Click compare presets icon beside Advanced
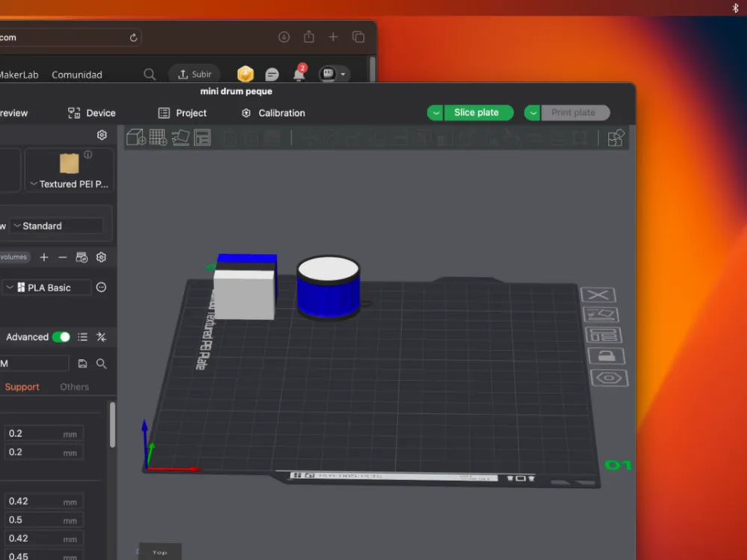Image resolution: width=747 pixels, height=560 pixels. 101,337
